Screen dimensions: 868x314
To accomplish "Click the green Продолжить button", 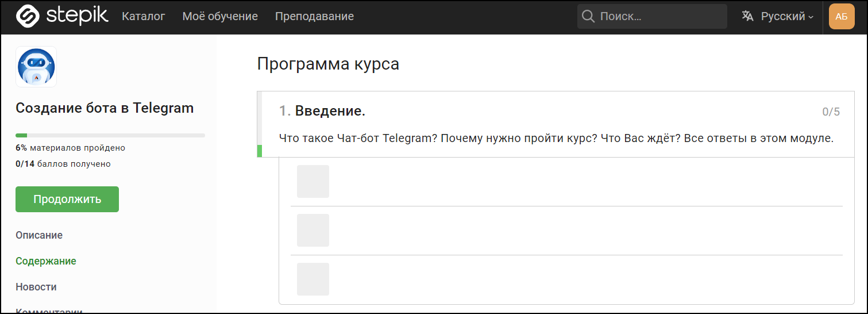I will coord(67,199).
